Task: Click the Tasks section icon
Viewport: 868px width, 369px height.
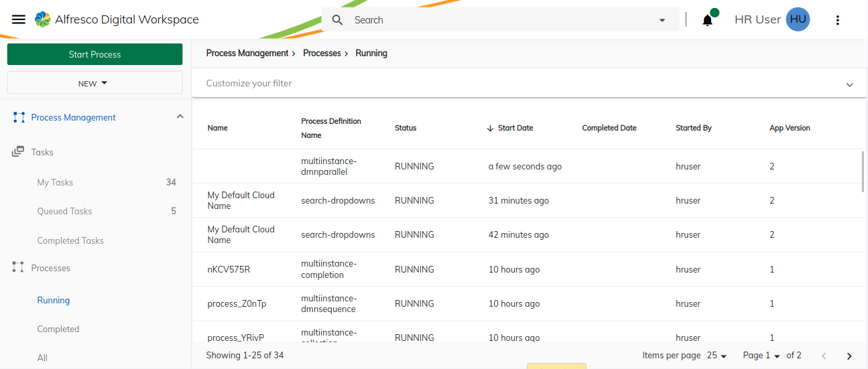Action: tap(18, 152)
